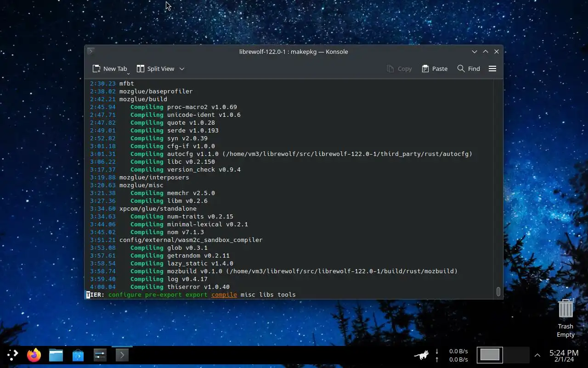The width and height of the screenshot is (588, 368).
Task: Open the Discover software store icon
Action: pyautogui.click(x=78, y=355)
